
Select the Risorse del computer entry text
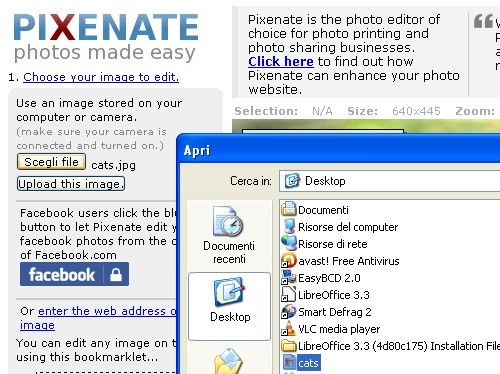point(348,227)
